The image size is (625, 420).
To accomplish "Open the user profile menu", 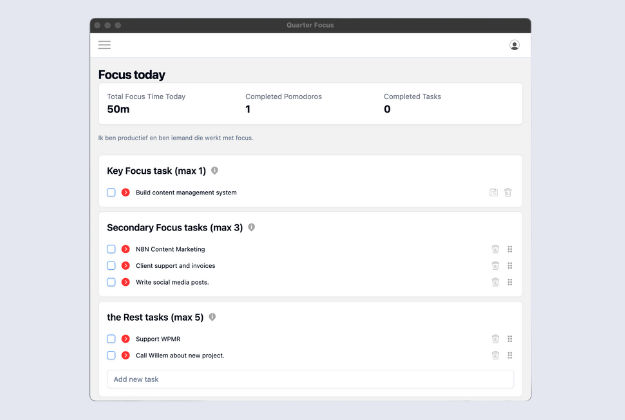I will click(514, 45).
